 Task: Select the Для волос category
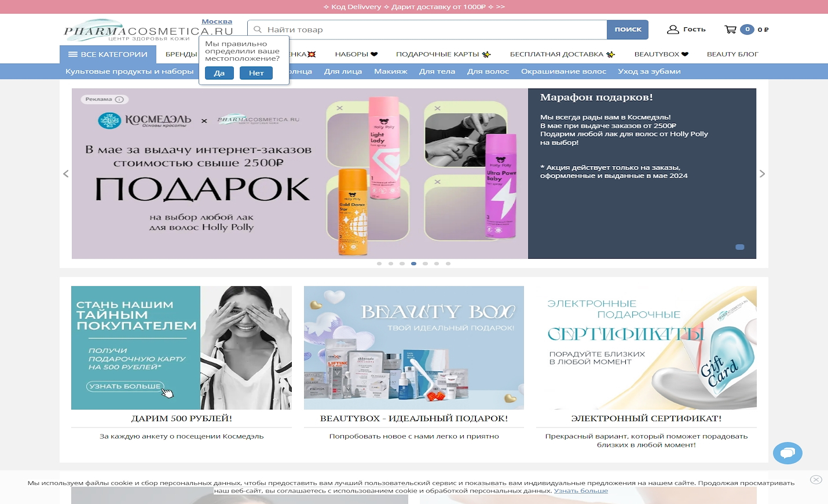click(x=488, y=72)
